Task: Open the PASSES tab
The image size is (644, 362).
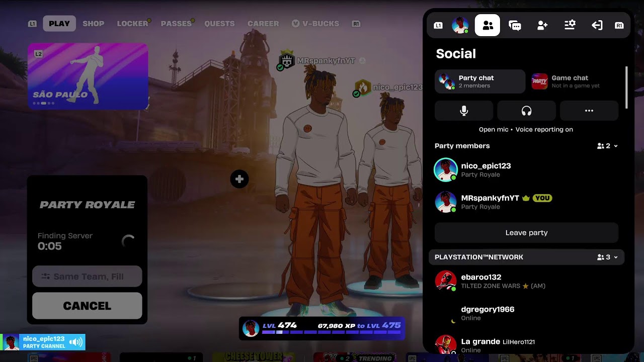Action: [x=176, y=24]
